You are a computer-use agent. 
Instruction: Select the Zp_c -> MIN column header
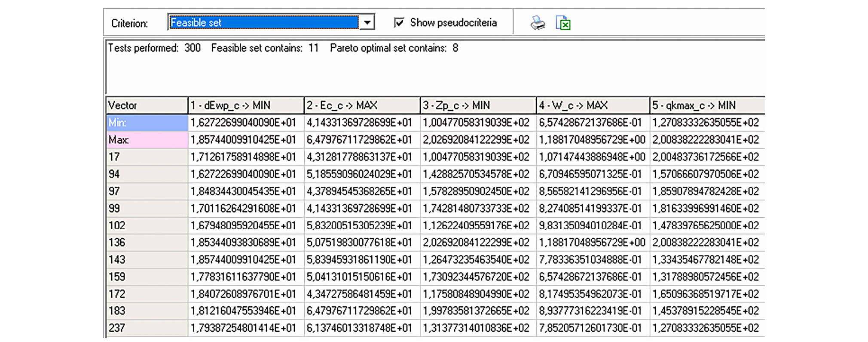477,105
